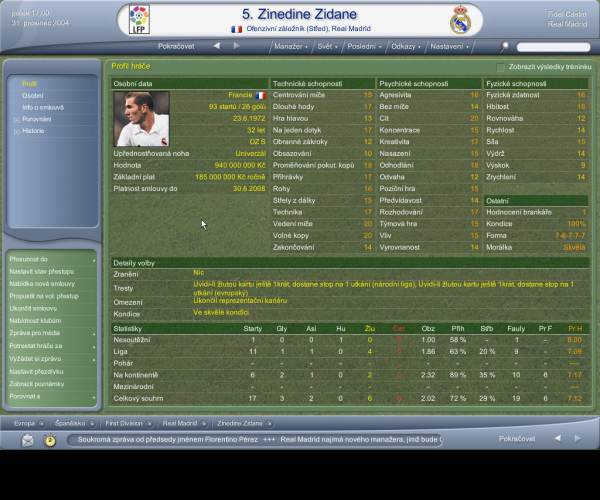This screenshot has height=500, width=600.
Task: Click the Francie nationality link
Action: coord(240,95)
